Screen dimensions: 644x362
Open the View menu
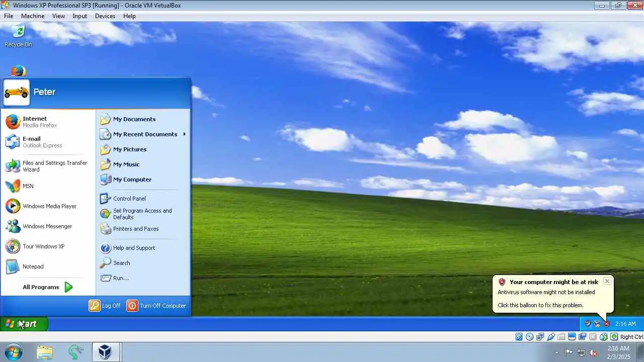[58, 16]
